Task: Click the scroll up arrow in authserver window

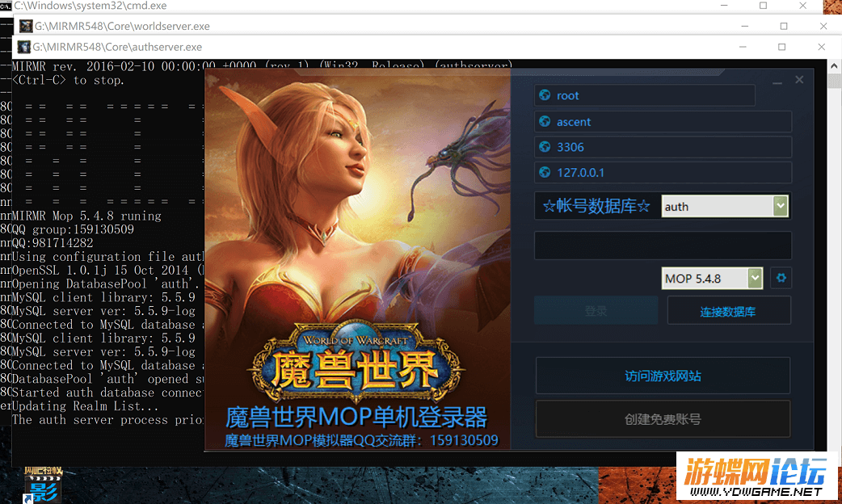Action: pyautogui.click(x=834, y=66)
